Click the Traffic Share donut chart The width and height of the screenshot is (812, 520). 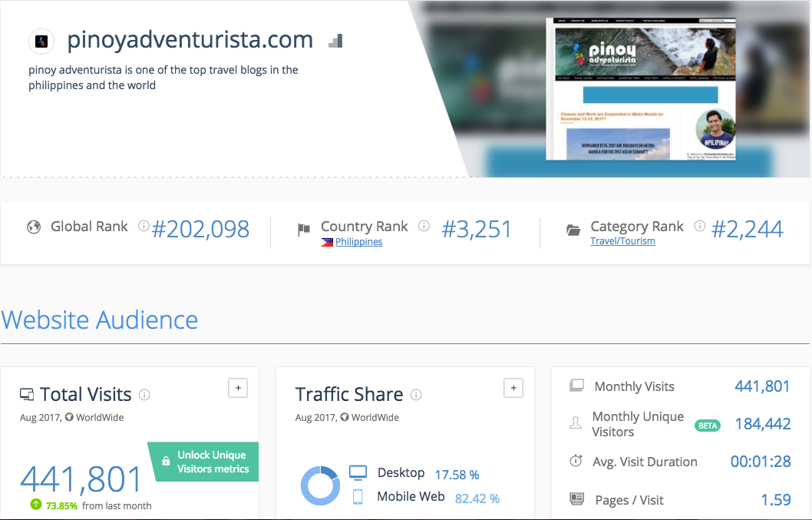point(321,485)
